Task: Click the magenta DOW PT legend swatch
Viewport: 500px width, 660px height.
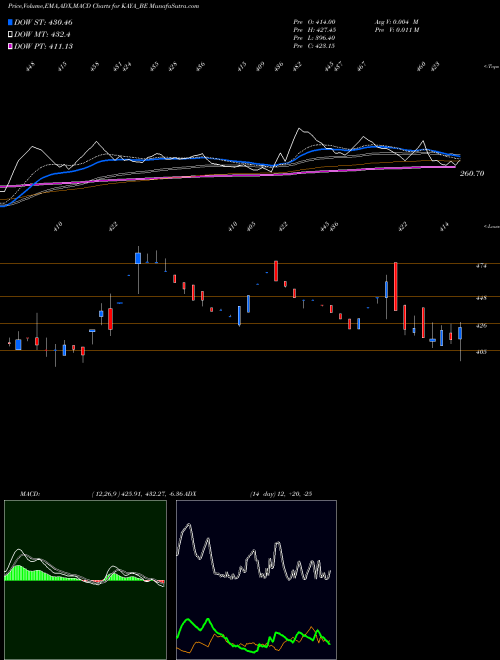Action: tap(11, 46)
